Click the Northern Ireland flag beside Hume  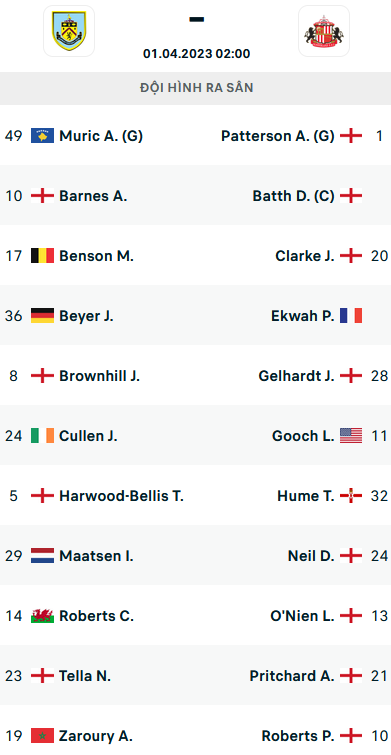click(x=351, y=496)
